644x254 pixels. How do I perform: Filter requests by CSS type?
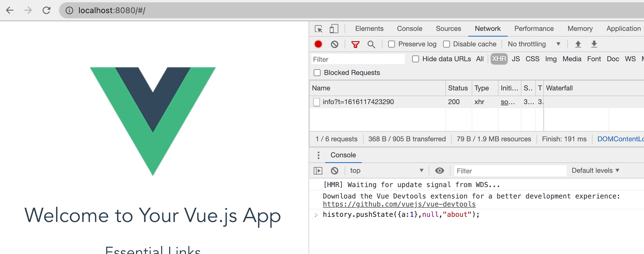point(532,59)
